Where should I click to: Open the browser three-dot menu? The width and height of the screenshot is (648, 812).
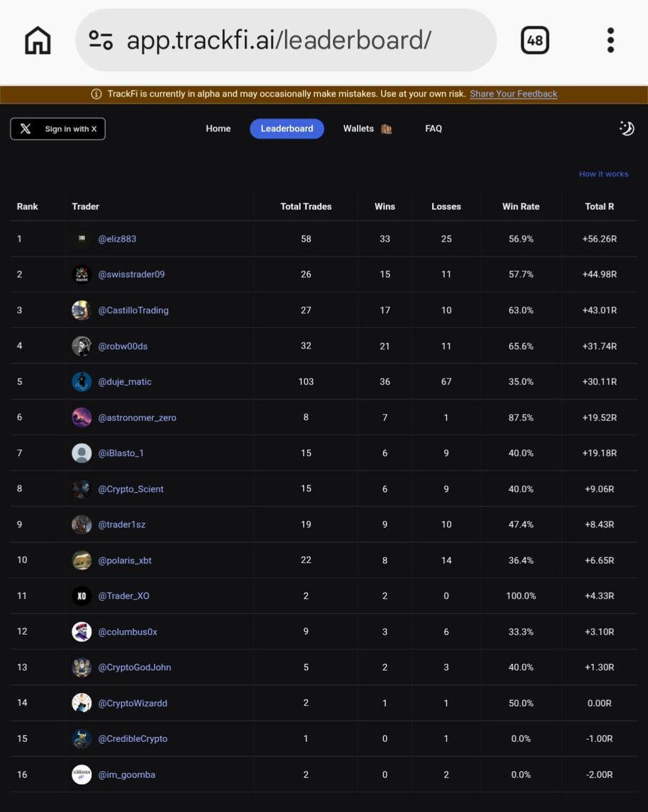click(610, 39)
